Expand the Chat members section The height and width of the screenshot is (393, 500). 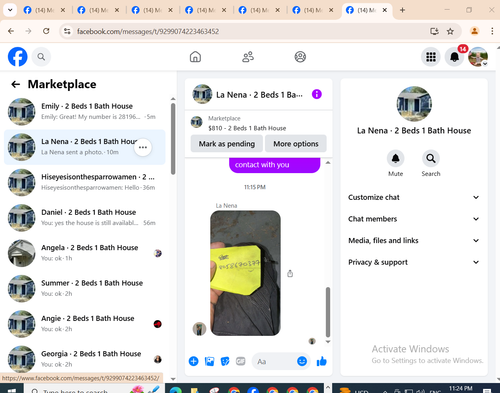tap(413, 219)
